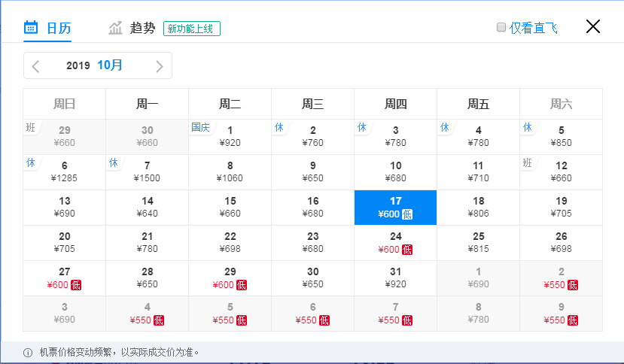Select October 29 low price ¥600
The height and width of the screenshot is (364, 624).
[230, 278]
